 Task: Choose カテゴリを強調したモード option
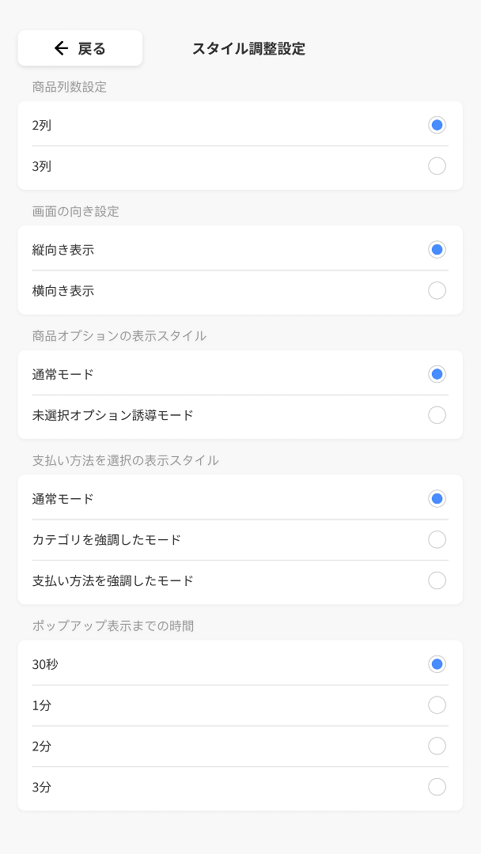[x=437, y=540]
